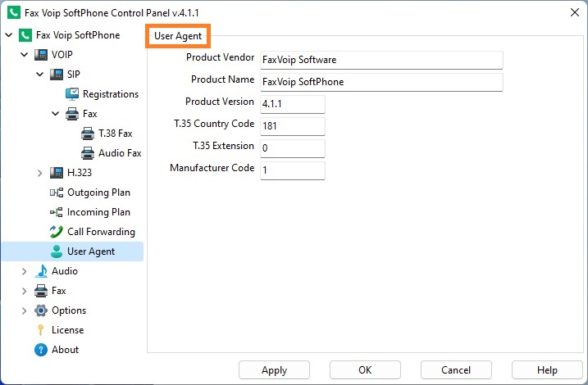Focus the Product Name field
This screenshot has height=385, width=588.
pyautogui.click(x=381, y=82)
